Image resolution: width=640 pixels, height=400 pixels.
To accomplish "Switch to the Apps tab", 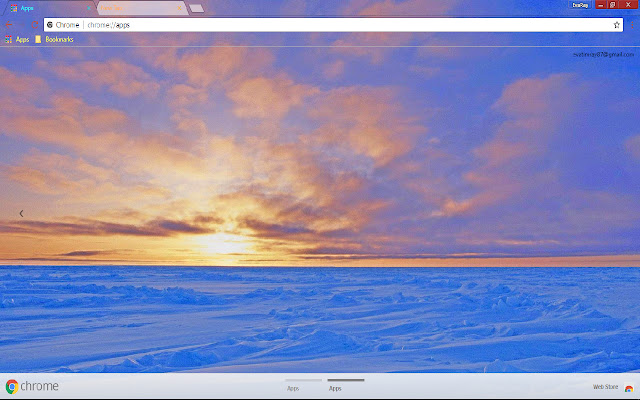I will click(49, 8).
